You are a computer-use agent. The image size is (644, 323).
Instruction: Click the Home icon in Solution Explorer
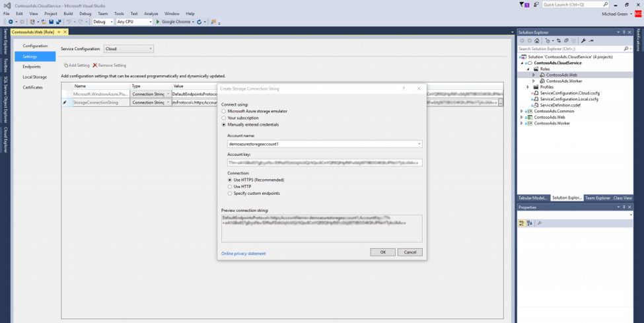point(536,41)
